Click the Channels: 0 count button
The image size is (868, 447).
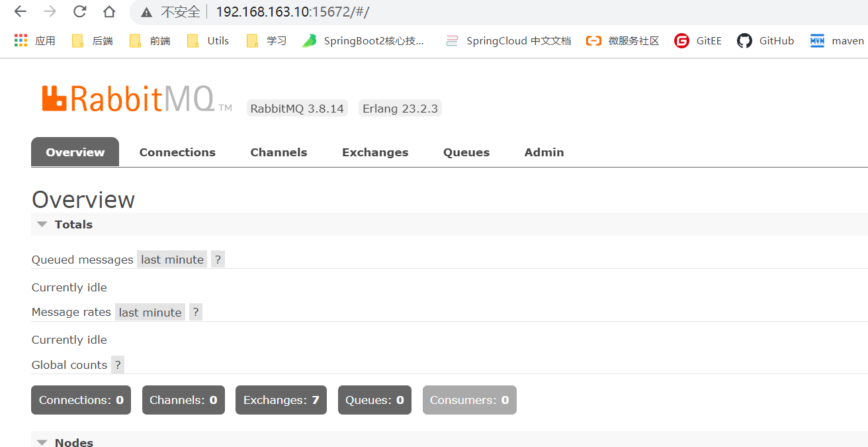183,400
